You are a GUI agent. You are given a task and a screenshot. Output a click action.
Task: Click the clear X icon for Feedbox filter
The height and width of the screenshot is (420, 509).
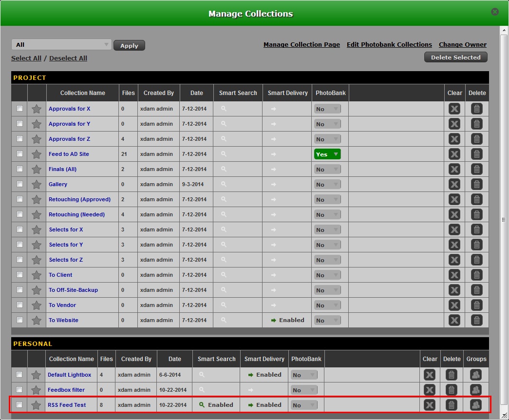click(x=429, y=390)
